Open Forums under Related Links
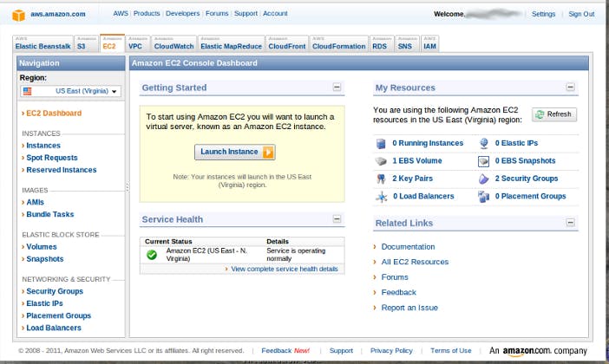Screen dimensions: 609x364 395,277
